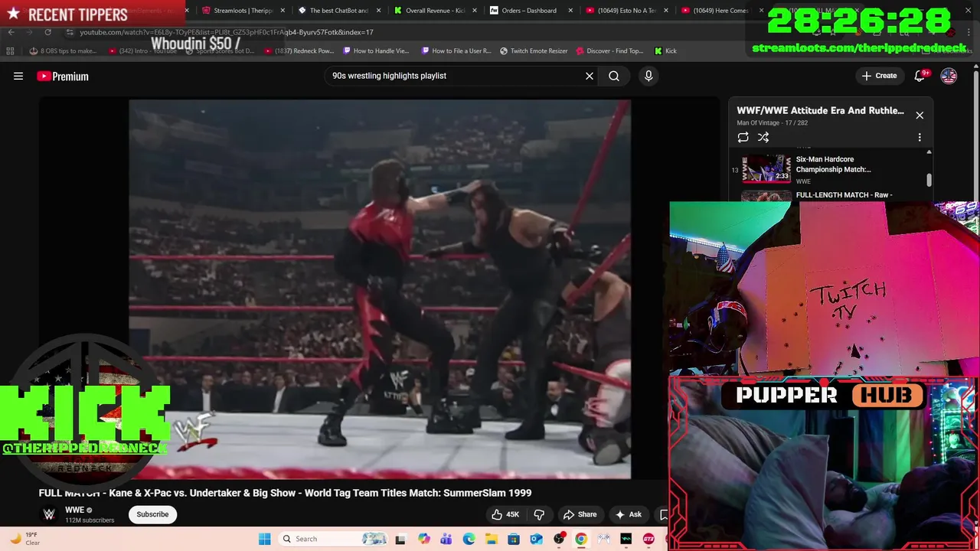Click the Create button
Screen dimensions: 980x551
[x=879, y=76]
